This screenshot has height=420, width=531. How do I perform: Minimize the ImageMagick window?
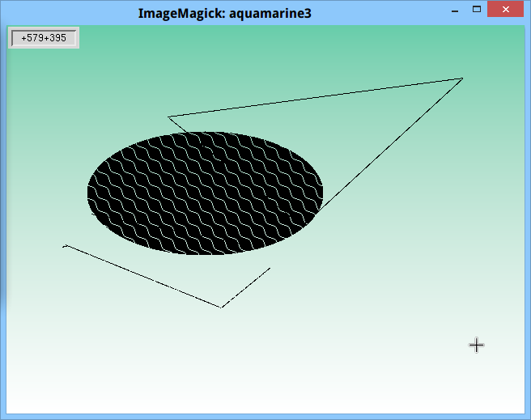point(455,11)
